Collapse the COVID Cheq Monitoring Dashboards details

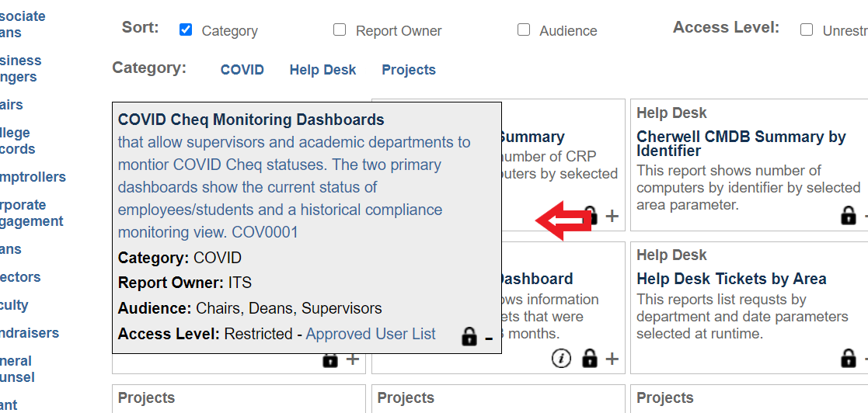[489, 338]
